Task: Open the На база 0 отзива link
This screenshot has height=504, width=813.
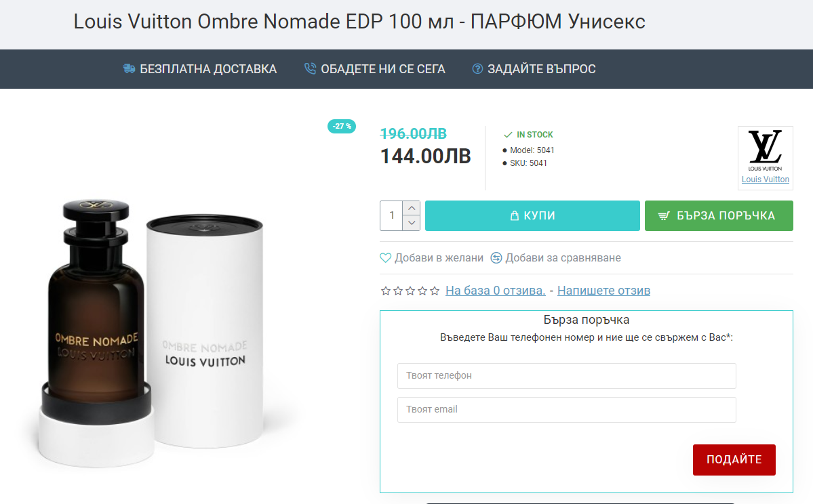Action: pos(495,291)
